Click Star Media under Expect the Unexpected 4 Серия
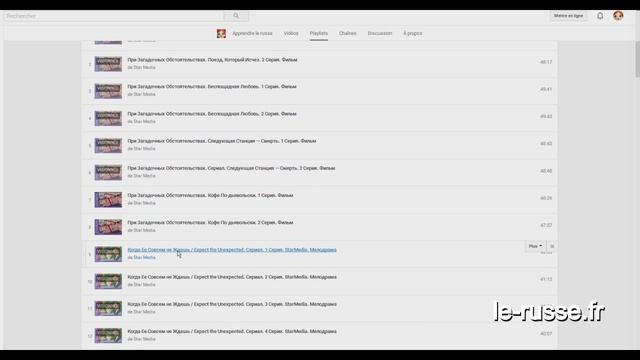This screenshot has width=640, height=360. 144,339
